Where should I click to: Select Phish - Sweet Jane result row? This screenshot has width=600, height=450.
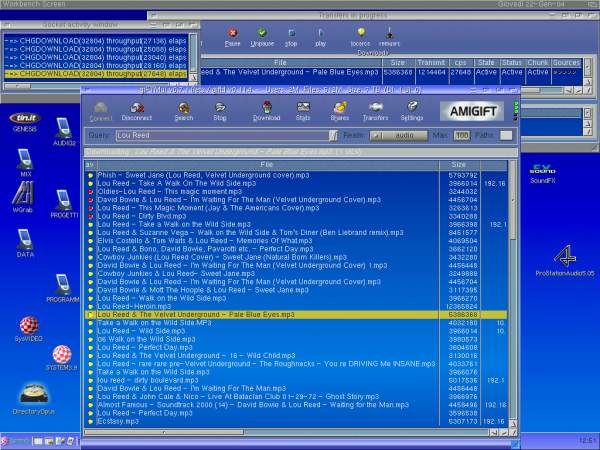pos(296,175)
